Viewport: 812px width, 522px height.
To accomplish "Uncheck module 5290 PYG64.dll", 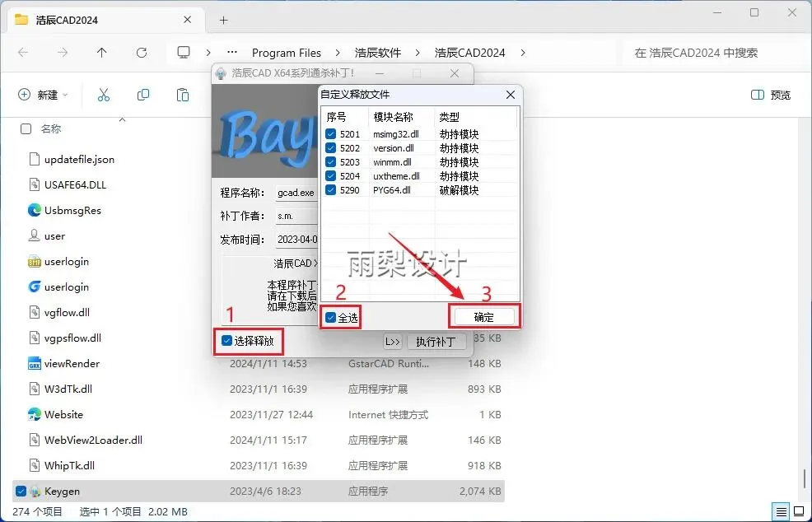I will (x=330, y=190).
